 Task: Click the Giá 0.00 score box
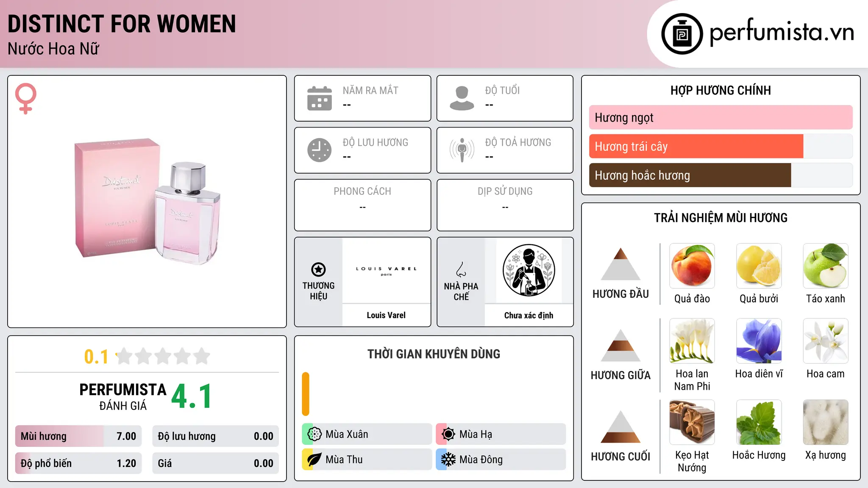point(215,463)
